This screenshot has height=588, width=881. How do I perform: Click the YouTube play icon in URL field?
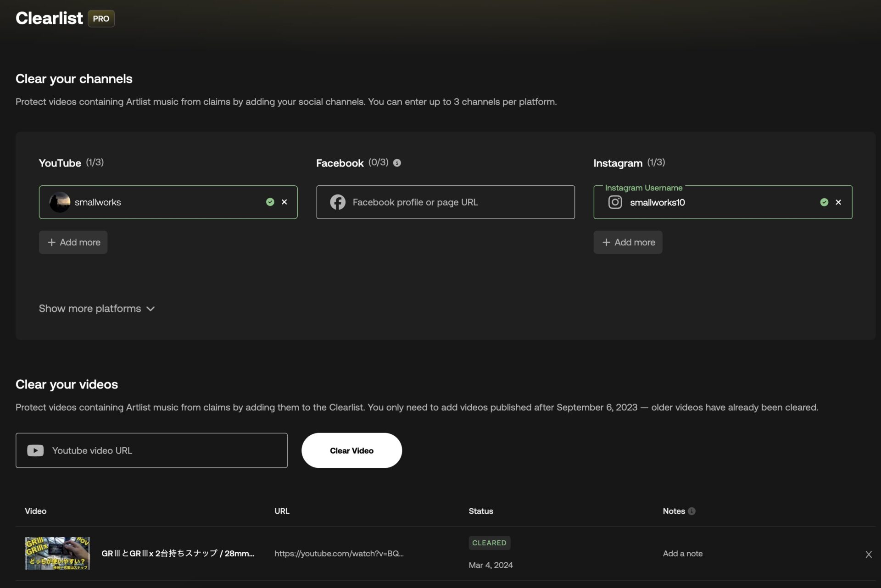click(35, 450)
